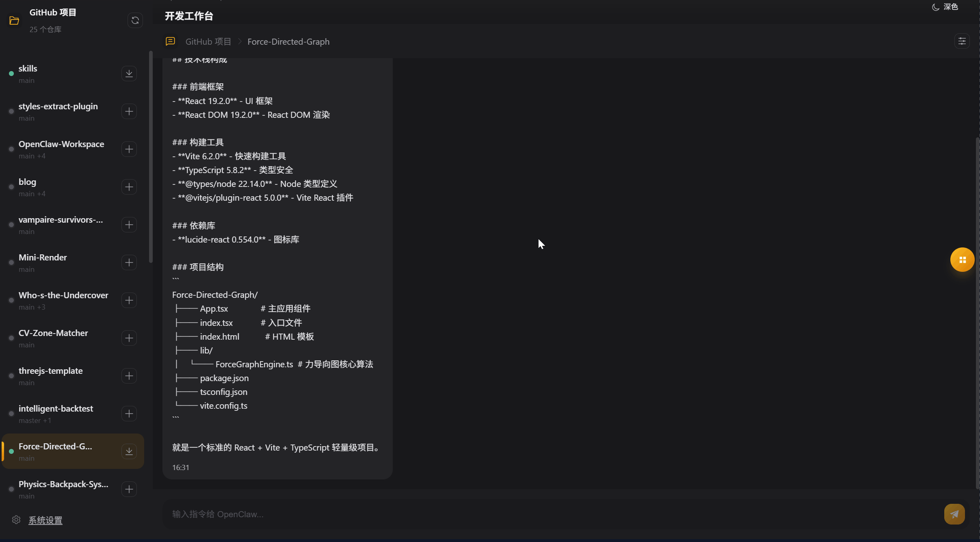Select the threejs-template repository

tap(73, 376)
